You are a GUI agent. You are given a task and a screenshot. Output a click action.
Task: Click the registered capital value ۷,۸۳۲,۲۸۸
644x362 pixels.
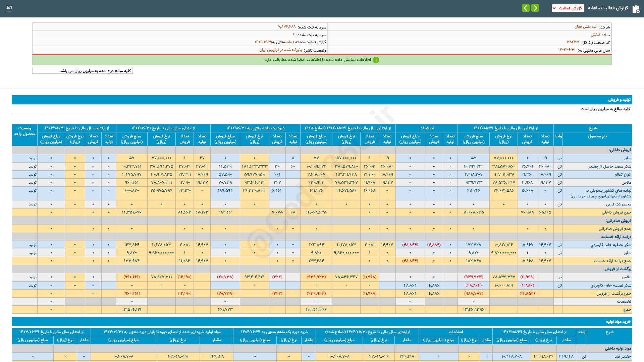tap(287, 26)
